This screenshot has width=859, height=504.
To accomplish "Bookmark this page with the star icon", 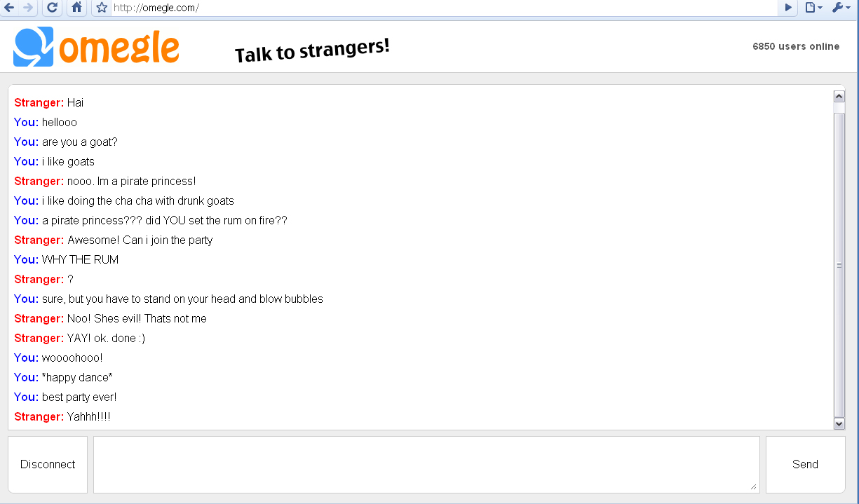I will pos(102,8).
